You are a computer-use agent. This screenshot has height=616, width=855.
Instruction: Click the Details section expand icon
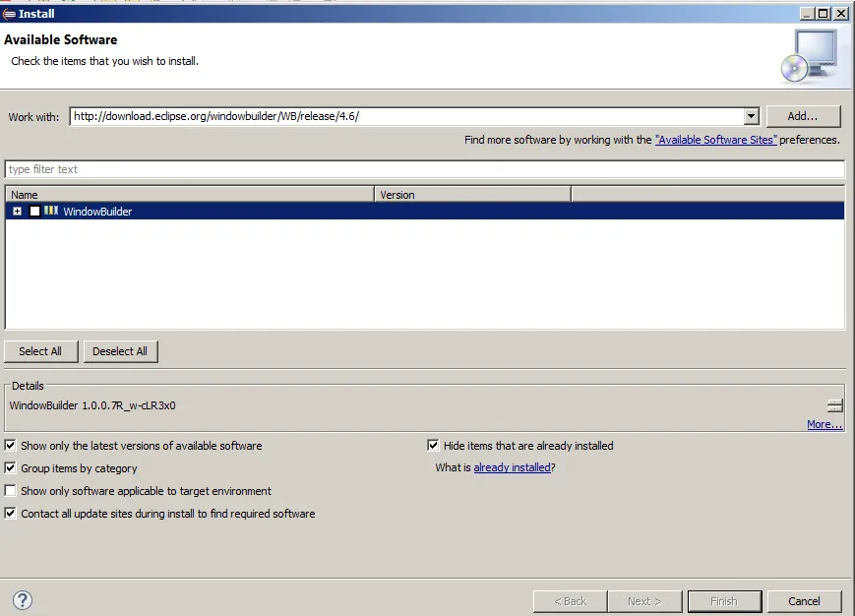click(834, 405)
